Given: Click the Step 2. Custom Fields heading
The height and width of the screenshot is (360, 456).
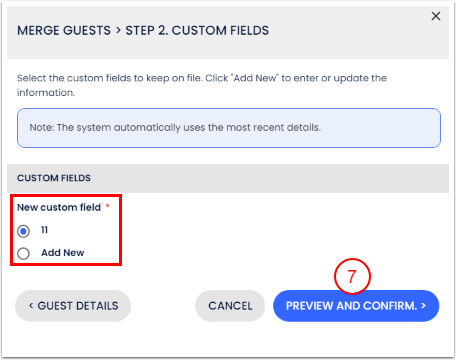Looking at the screenshot, I should 197,31.
